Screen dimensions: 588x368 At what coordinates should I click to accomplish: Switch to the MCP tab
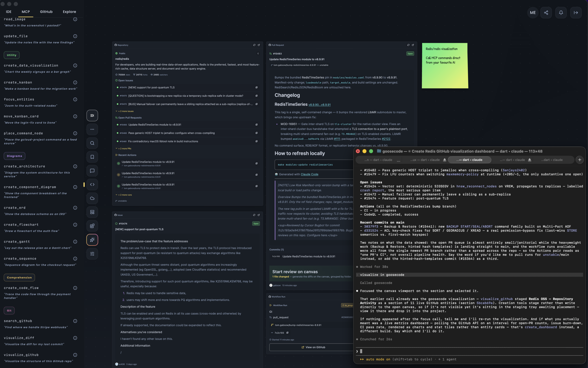click(26, 12)
